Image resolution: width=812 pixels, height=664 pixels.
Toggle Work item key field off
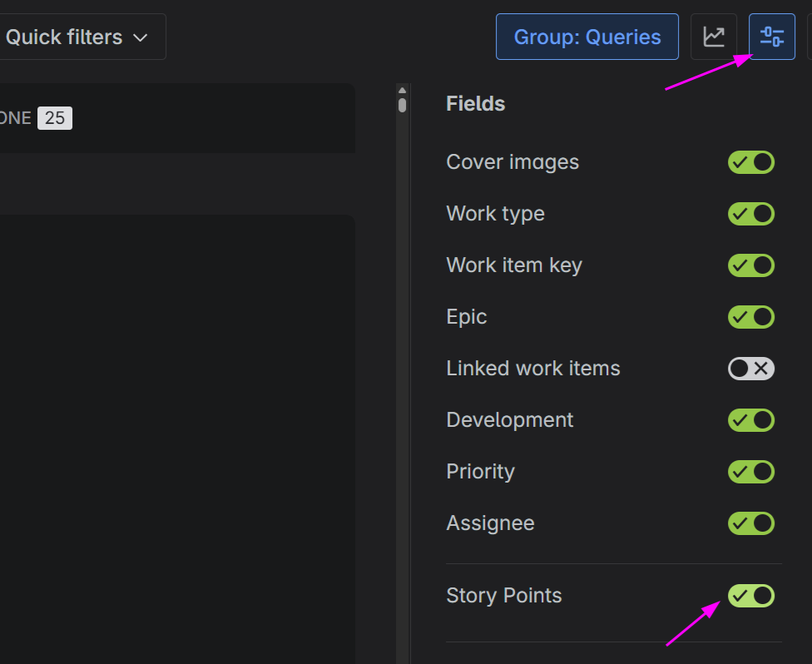coord(750,265)
